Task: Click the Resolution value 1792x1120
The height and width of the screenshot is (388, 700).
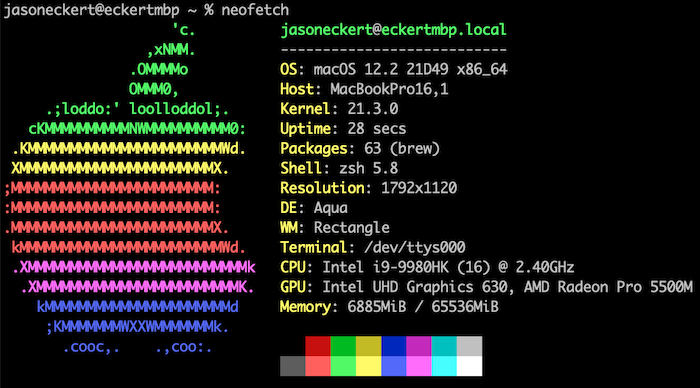Action: point(419,188)
